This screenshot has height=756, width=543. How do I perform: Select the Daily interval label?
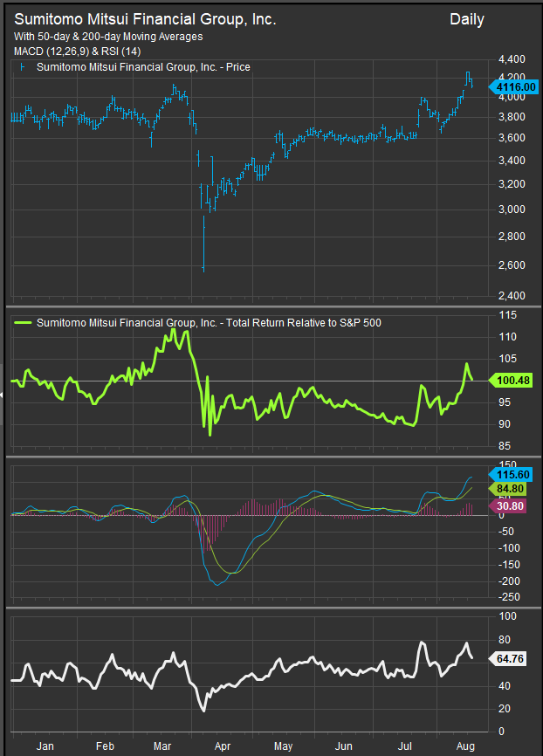(x=466, y=19)
